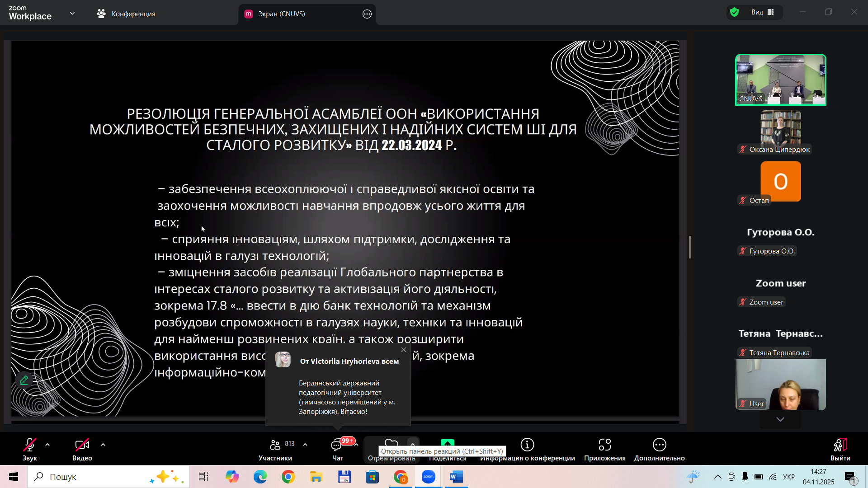
Task: Open the Дополнительно more options menu
Action: (x=659, y=450)
